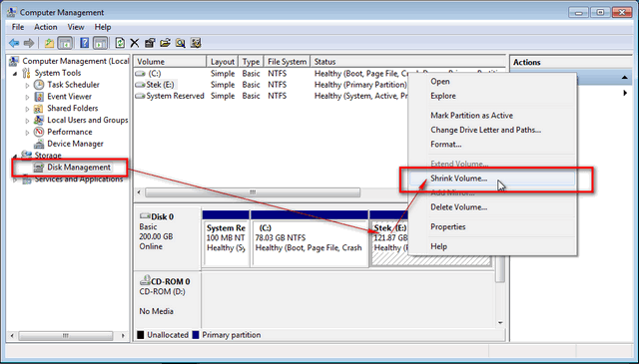This screenshot has width=639, height=364.
Task: Open the Help menu in menu bar
Action: (x=103, y=27)
